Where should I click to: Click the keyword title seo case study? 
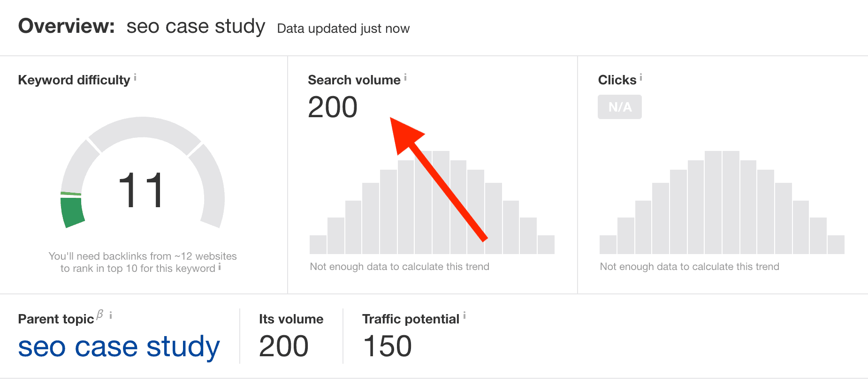click(195, 26)
